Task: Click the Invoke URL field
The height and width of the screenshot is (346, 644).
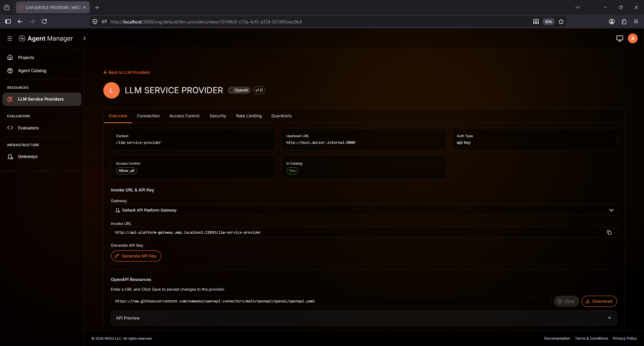Action: point(364,233)
